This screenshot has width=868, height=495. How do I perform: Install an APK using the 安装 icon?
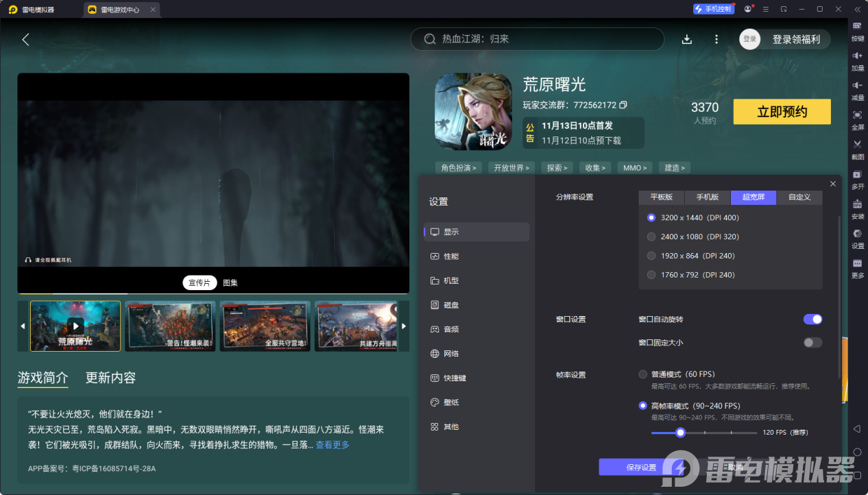858,209
